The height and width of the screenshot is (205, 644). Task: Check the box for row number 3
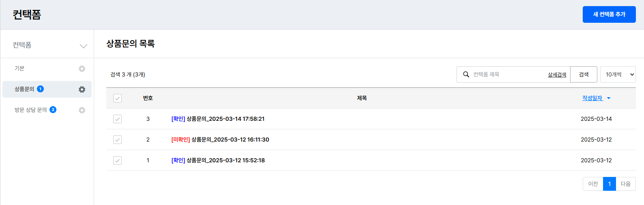117,119
